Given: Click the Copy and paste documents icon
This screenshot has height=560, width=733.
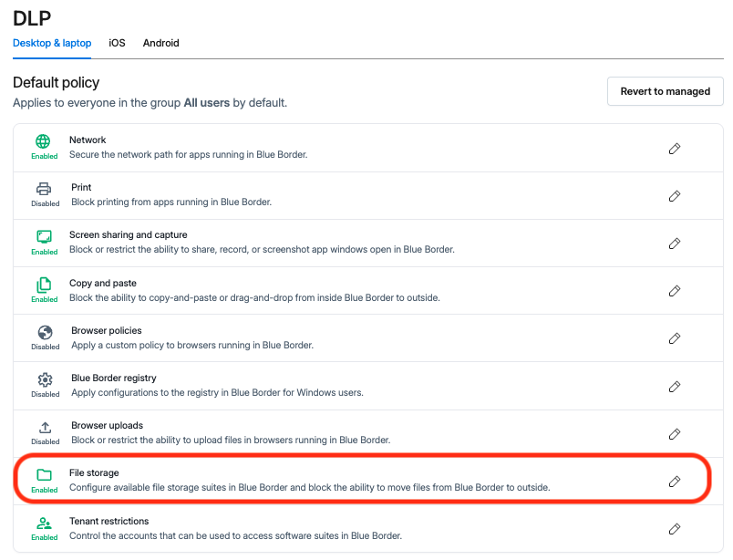Looking at the screenshot, I should click(44, 285).
